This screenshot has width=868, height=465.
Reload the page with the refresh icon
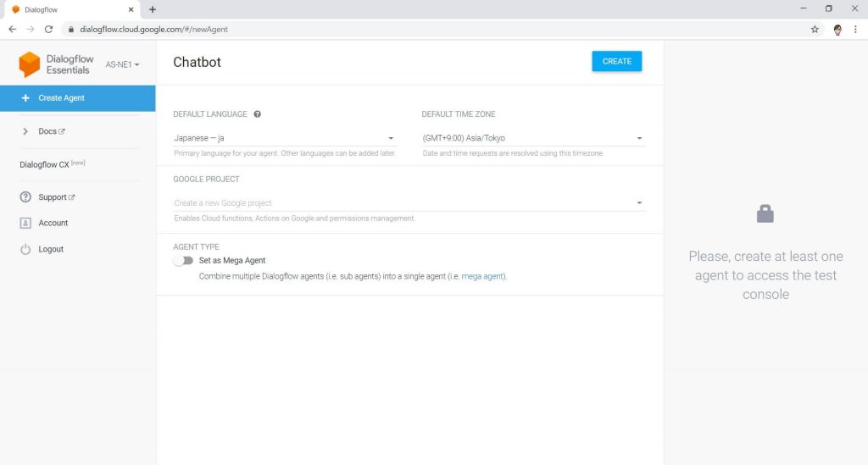point(48,30)
